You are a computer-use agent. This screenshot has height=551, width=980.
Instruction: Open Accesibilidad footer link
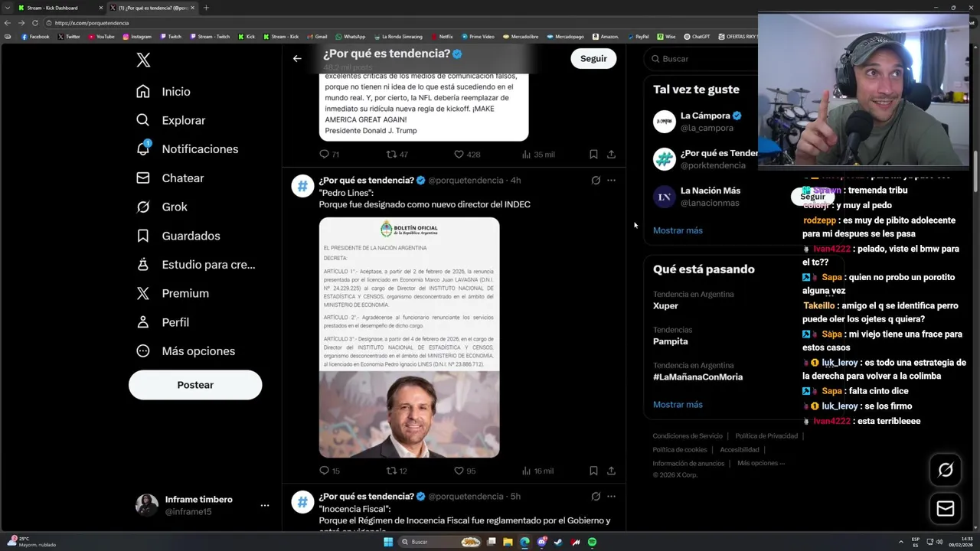coord(740,450)
